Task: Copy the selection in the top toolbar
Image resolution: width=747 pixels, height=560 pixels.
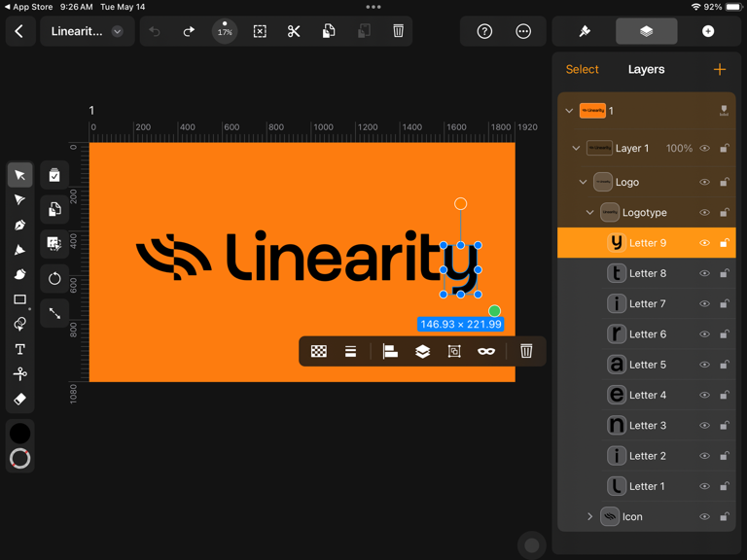Action: (x=329, y=31)
